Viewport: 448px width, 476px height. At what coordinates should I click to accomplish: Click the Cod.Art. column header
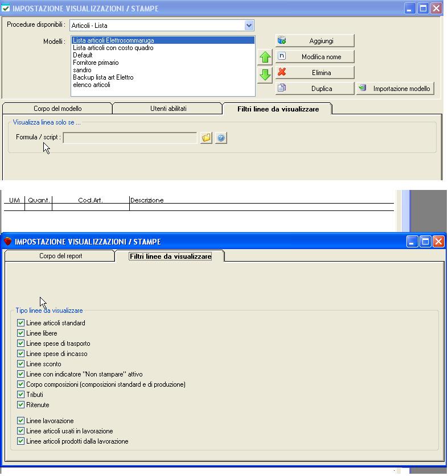click(x=91, y=200)
